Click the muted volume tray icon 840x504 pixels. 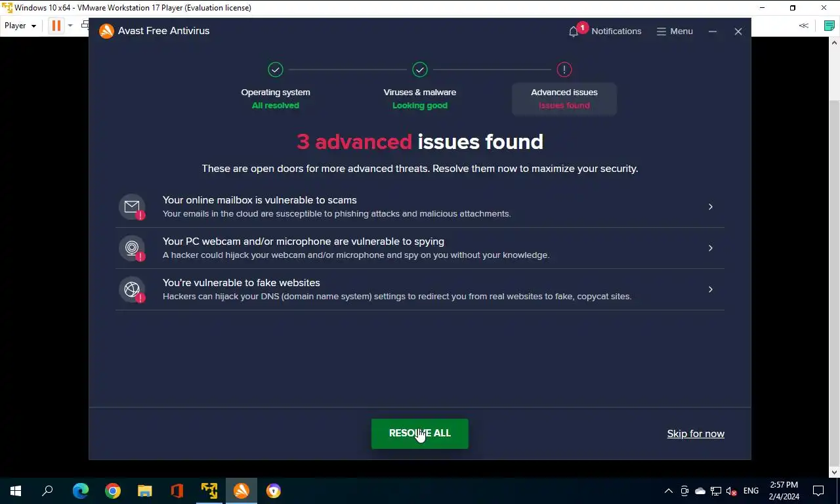(x=732, y=491)
